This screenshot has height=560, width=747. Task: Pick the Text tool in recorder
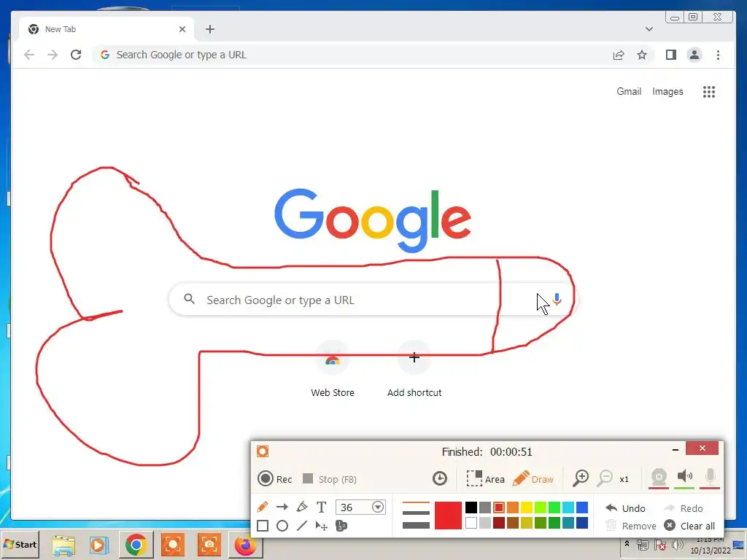[x=322, y=507]
